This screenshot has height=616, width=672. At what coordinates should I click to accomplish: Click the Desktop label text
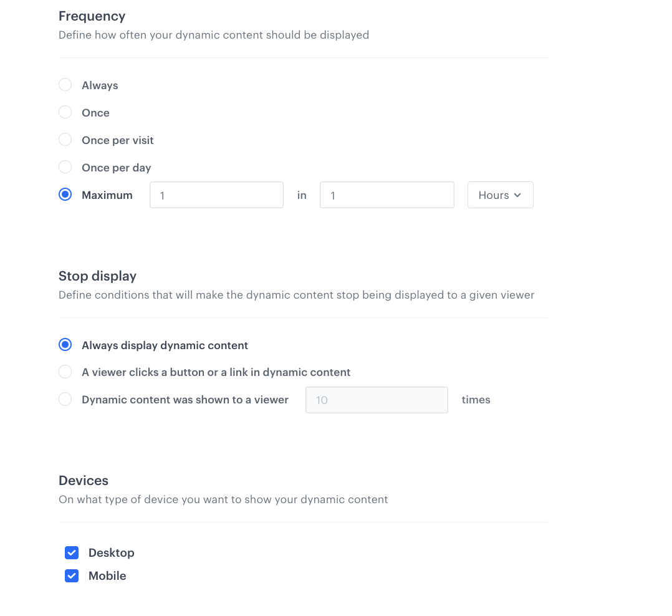112,553
